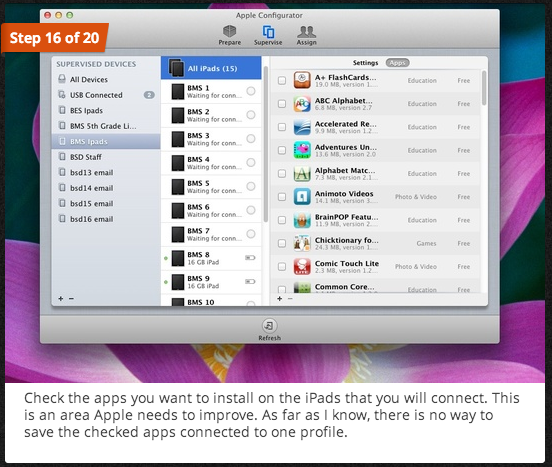Open the BES Ipads group
Viewport: 552px width, 467px height.
click(106, 111)
